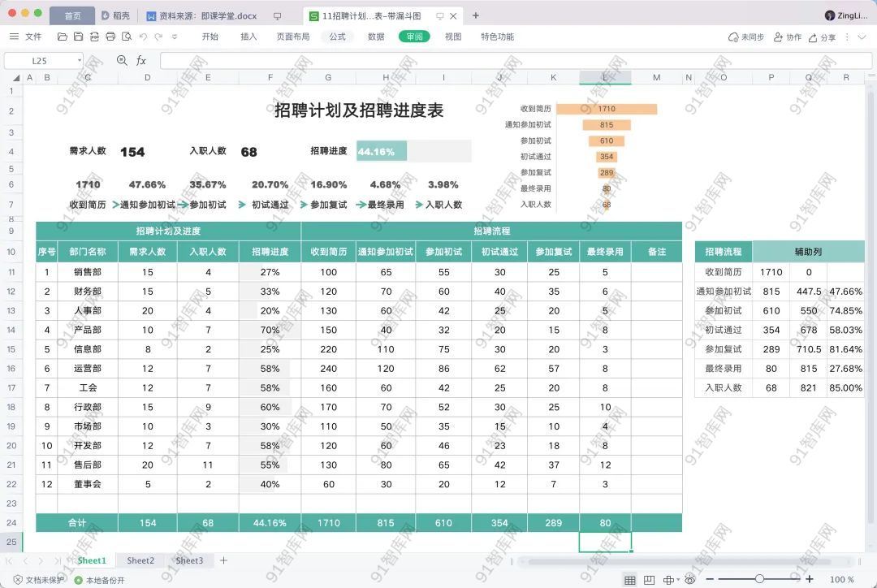Save the workbook via the save icon
The height and width of the screenshot is (588, 877).
point(78,37)
